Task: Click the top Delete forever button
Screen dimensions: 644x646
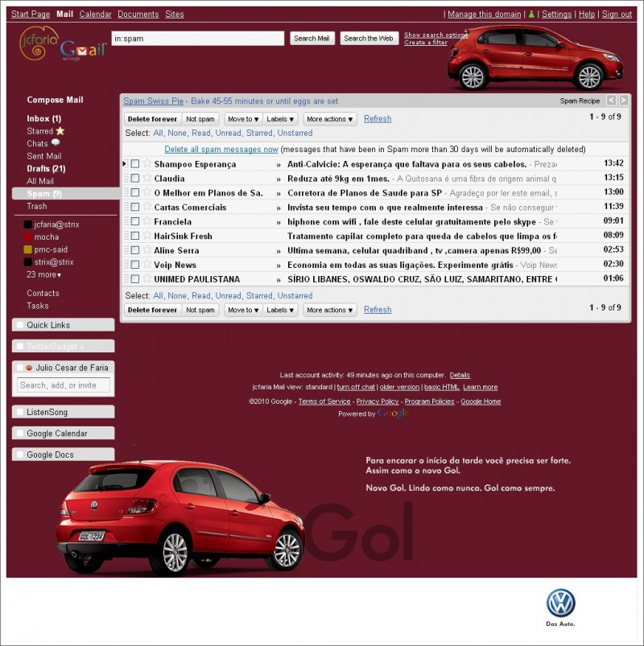Action: (x=153, y=119)
